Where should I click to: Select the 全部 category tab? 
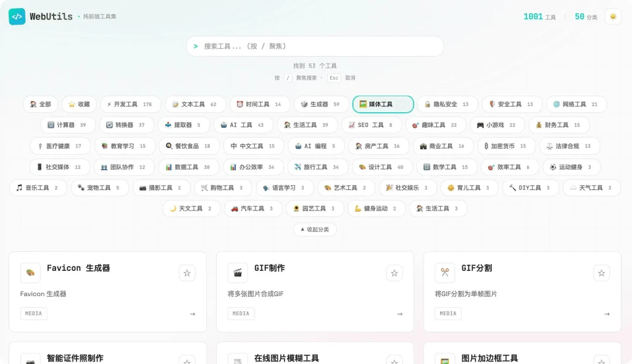(40, 104)
